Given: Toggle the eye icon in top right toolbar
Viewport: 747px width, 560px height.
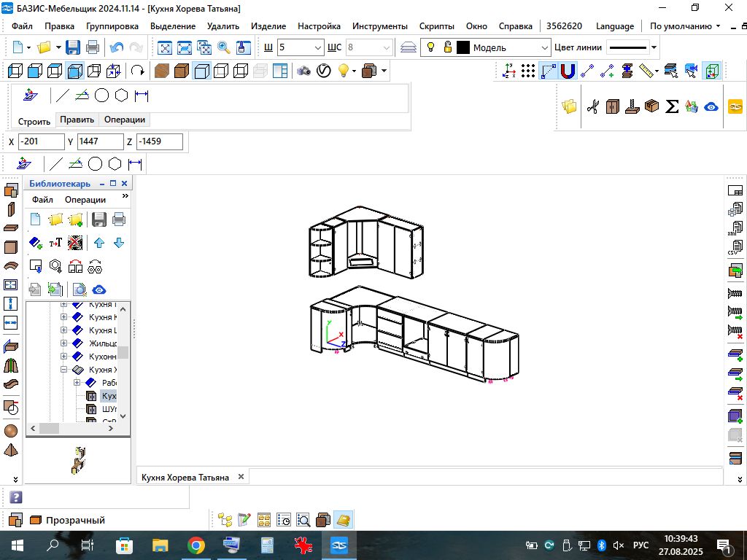Looking at the screenshot, I should pyautogui.click(x=711, y=106).
